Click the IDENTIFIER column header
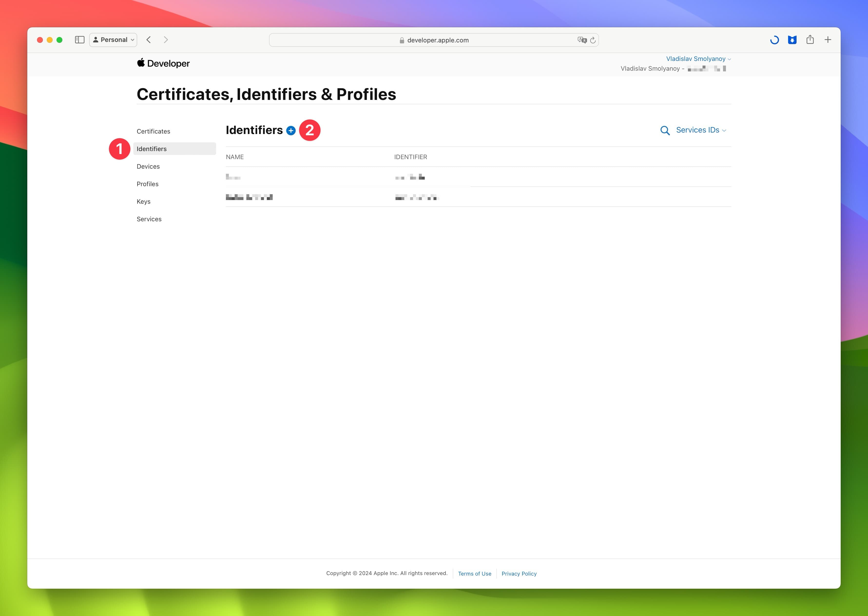This screenshot has height=616, width=868. pos(410,157)
